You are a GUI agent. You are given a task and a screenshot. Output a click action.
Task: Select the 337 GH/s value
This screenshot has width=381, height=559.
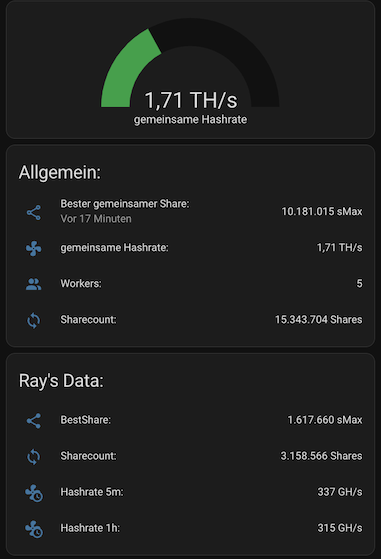pos(340,492)
